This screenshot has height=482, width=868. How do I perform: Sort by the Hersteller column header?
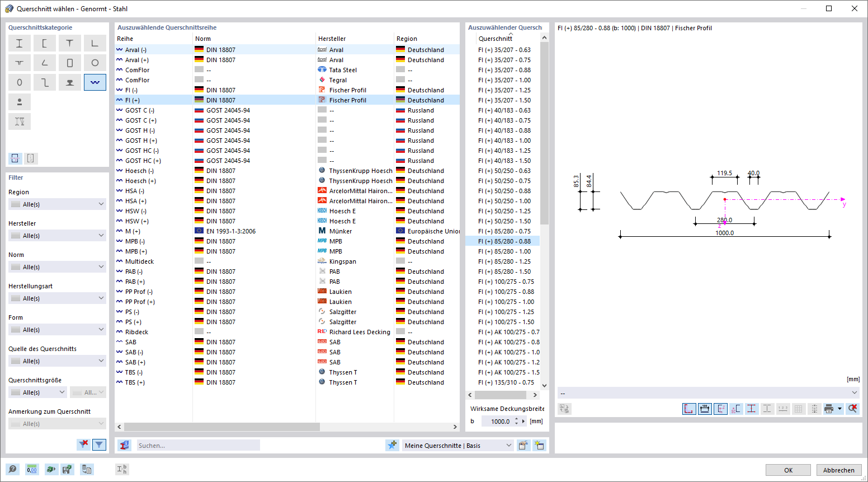(x=355, y=39)
